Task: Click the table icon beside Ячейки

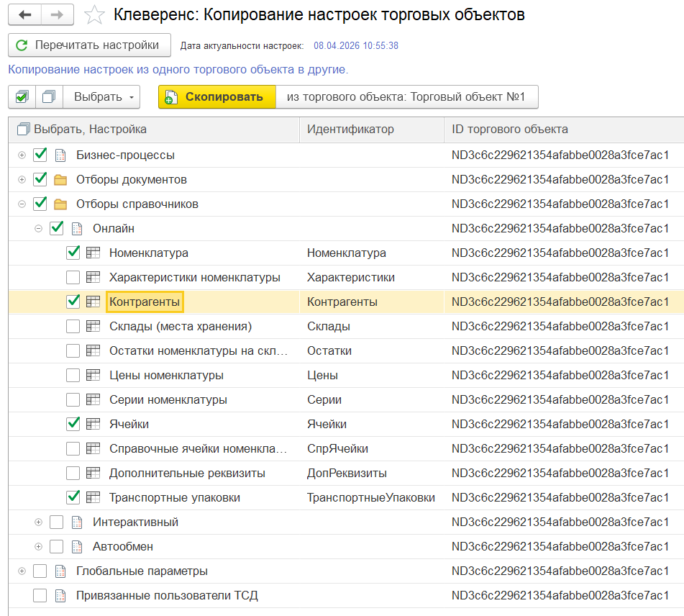Action: (x=93, y=424)
